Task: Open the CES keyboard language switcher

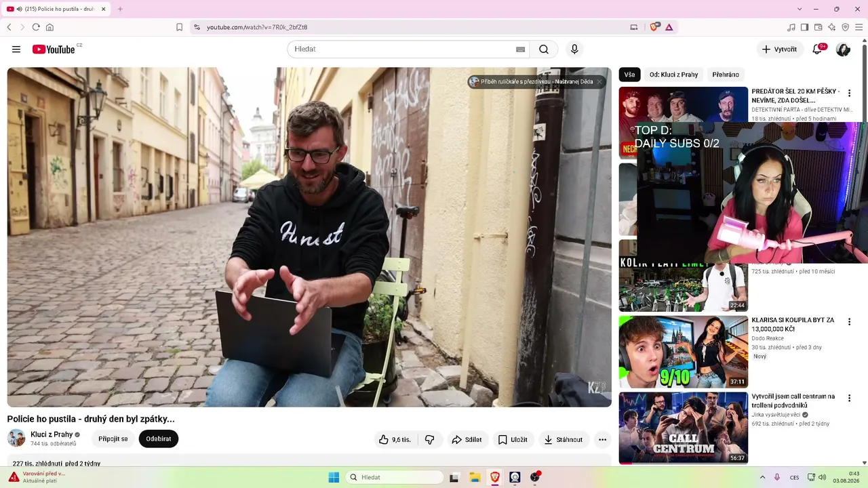Action: pyautogui.click(x=794, y=477)
